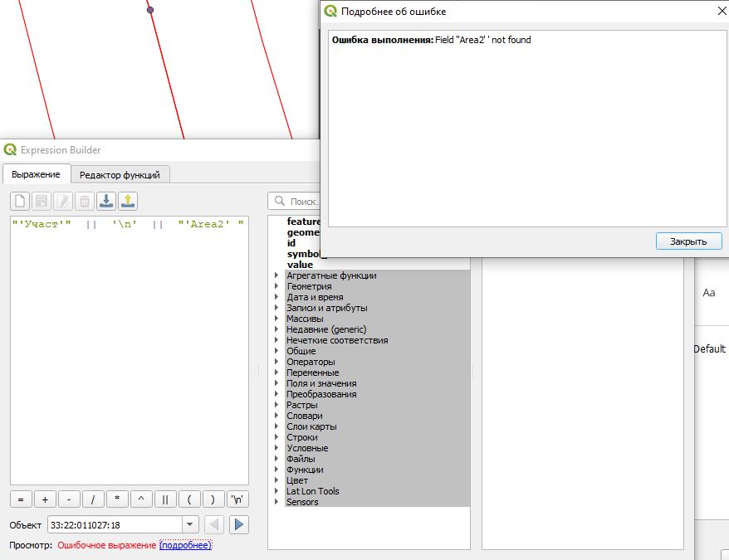Open the Объект feature dropdown
Image resolution: width=729 pixels, height=560 pixels.
coord(190,524)
